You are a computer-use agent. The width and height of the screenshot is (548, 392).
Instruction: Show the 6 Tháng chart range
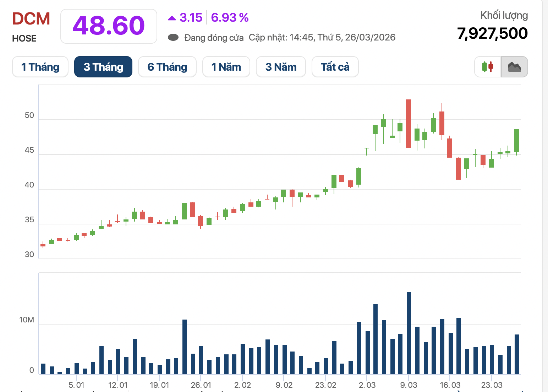pos(167,67)
